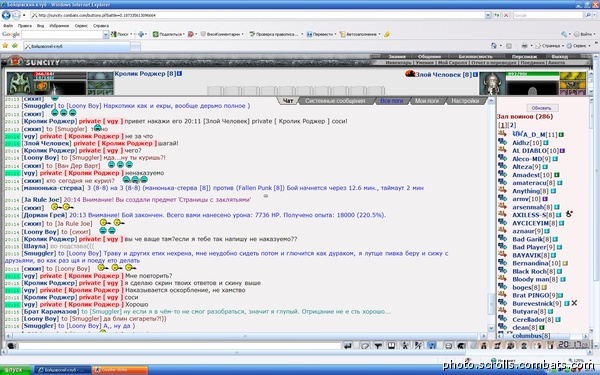Click Злой Человек green HP bar

tap(532, 74)
